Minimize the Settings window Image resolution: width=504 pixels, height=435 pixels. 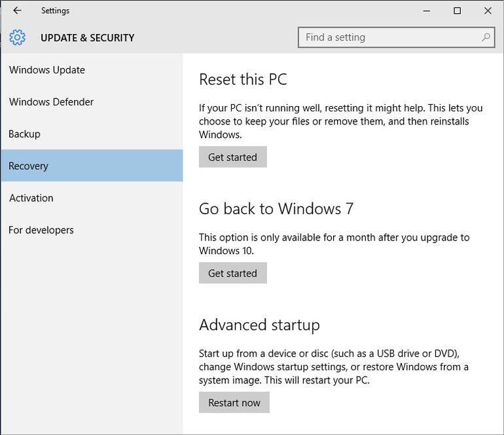[427, 10]
